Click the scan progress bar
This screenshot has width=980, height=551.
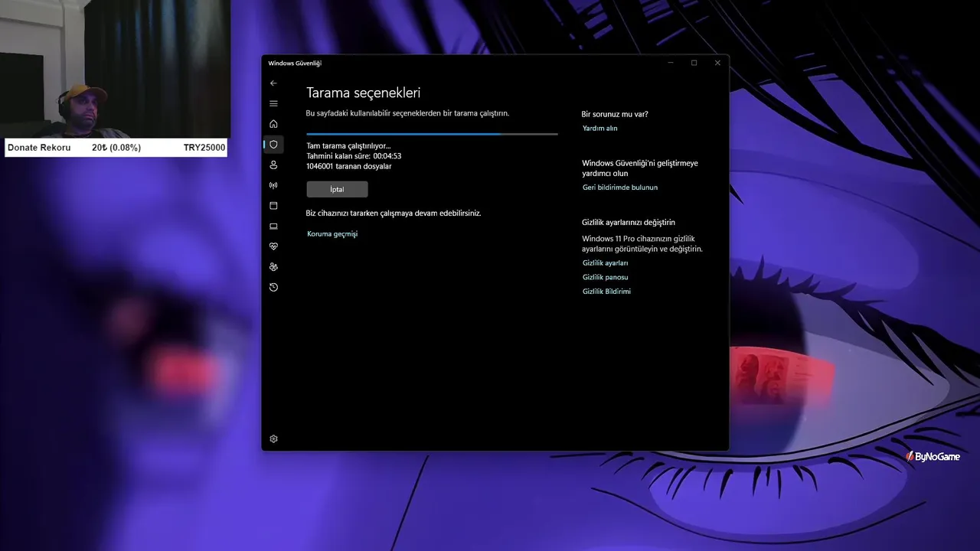[432, 134]
